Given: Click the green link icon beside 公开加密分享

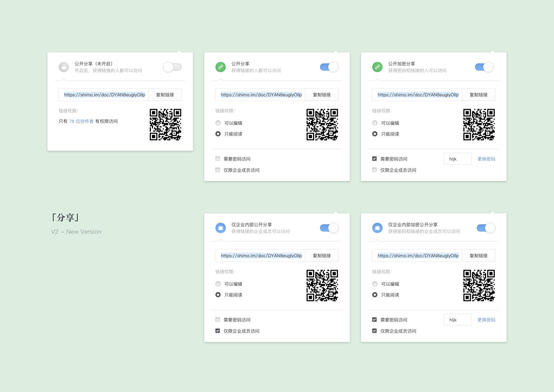Looking at the screenshot, I should click(377, 67).
